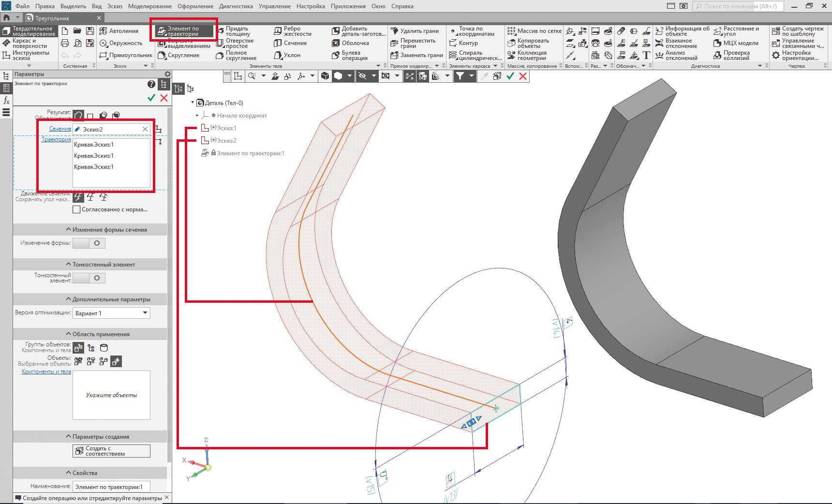The image size is (832, 504).
Task: Select Выбранные объекты mode button
Action: click(x=116, y=361)
